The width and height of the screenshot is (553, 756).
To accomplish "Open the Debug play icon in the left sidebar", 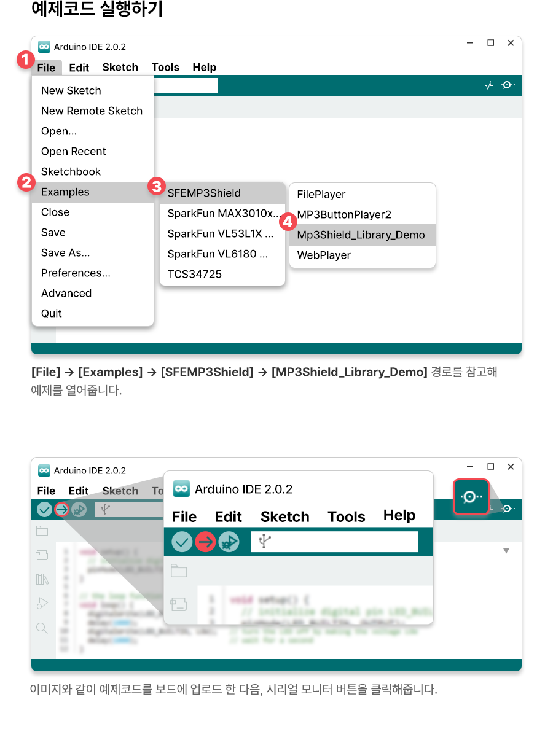I will coord(42,603).
